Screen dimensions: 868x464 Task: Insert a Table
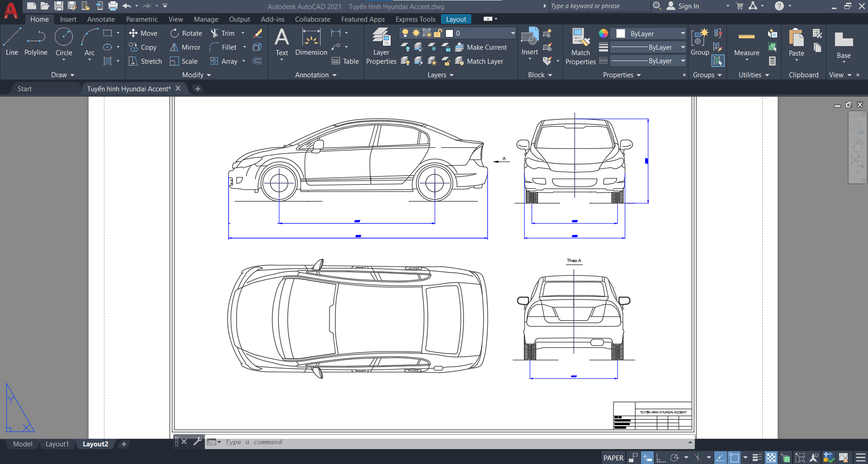(x=345, y=61)
